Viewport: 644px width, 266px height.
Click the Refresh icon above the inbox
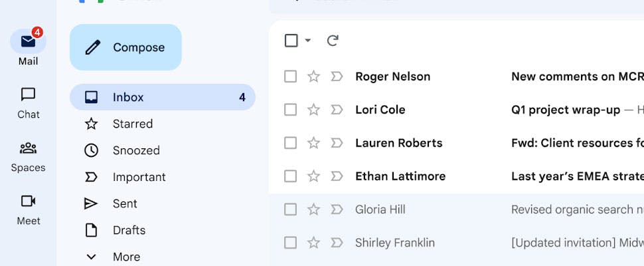333,41
